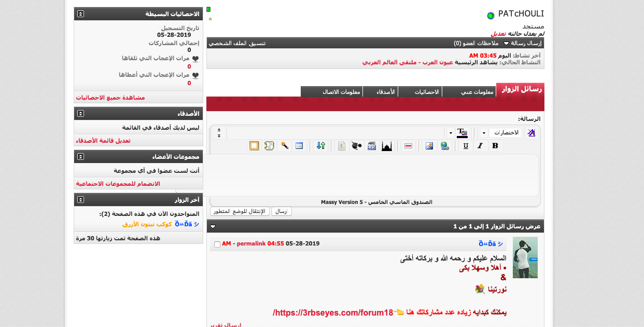Click the mosque silhouette icon in toolbar
The height and width of the screenshot is (327, 644).
(387, 146)
